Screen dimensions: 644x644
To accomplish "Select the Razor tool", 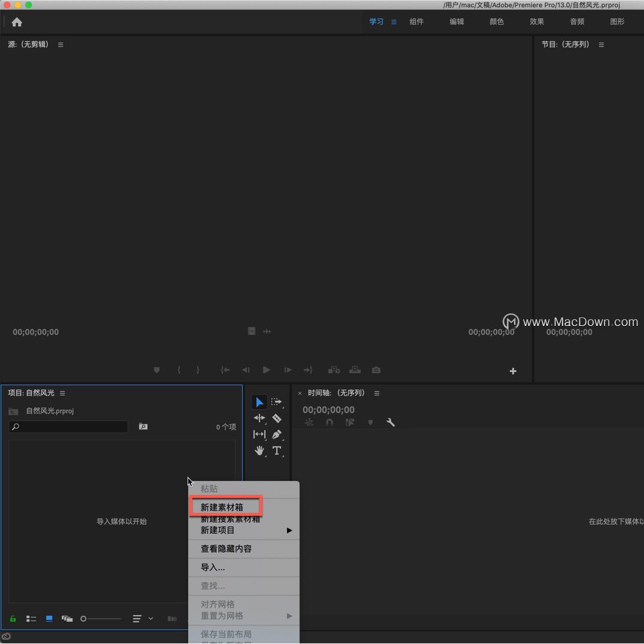I will click(x=277, y=418).
